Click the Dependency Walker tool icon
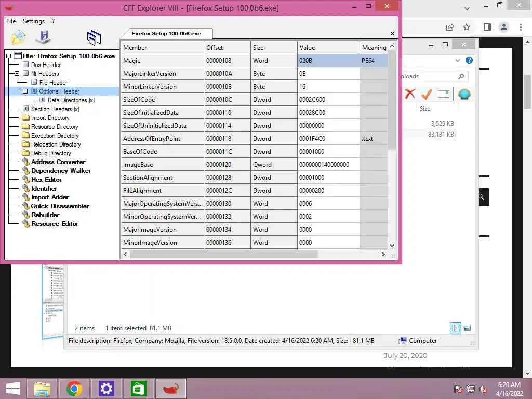This screenshot has width=532, height=399. click(26, 170)
